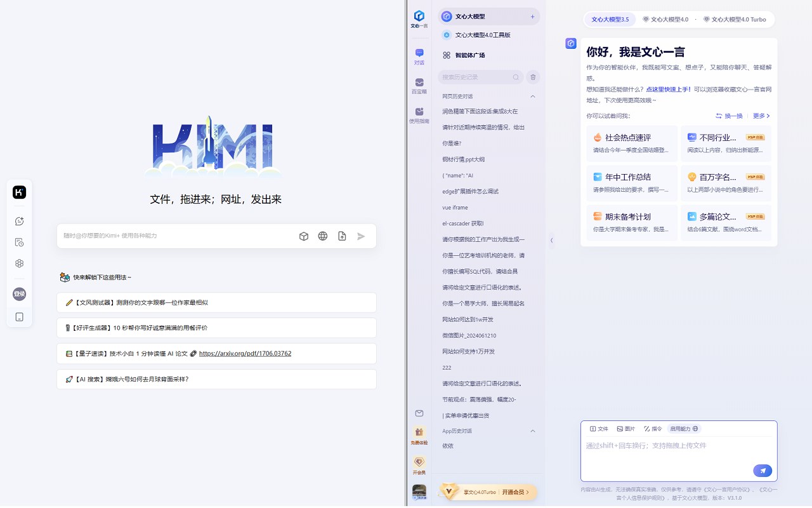Open the mail envelope icon in Wenxin rail

(x=419, y=413)
